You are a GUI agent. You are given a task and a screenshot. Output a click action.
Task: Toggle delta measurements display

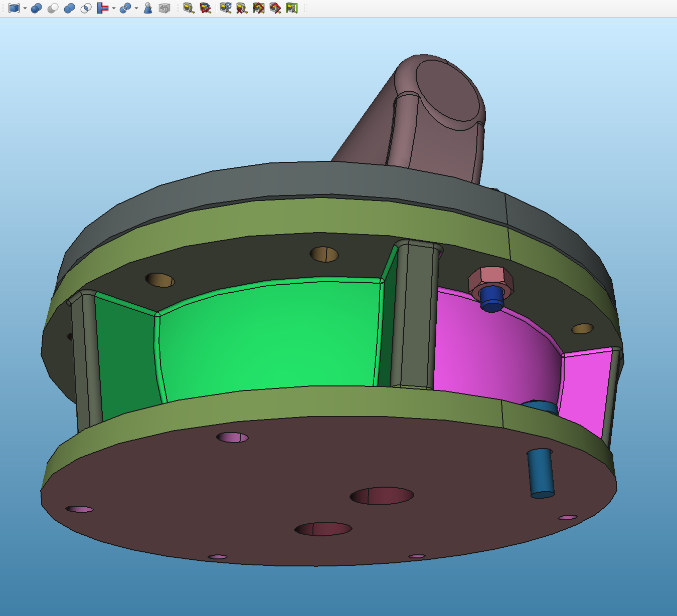pyautogui.click(x=292, y=8)
